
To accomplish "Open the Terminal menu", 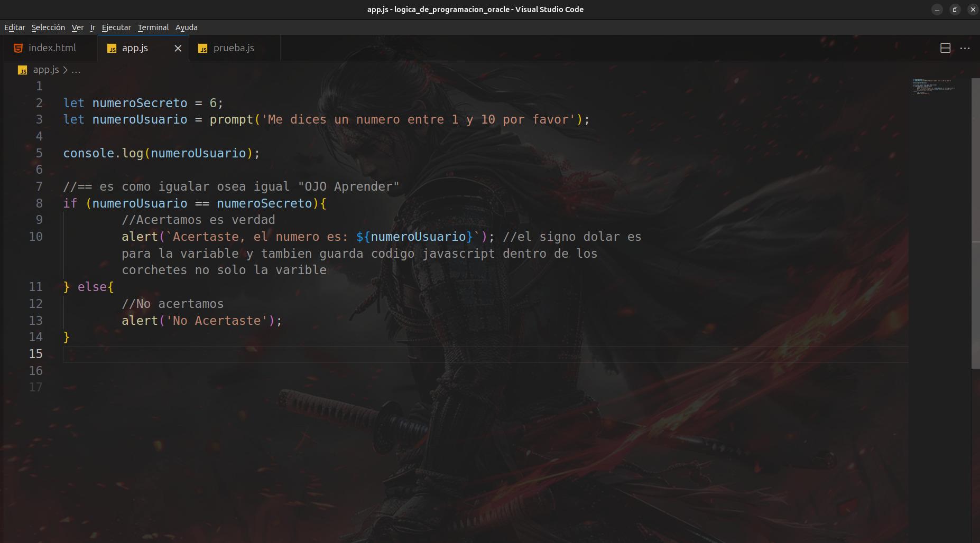I will (x=153, y=27).
